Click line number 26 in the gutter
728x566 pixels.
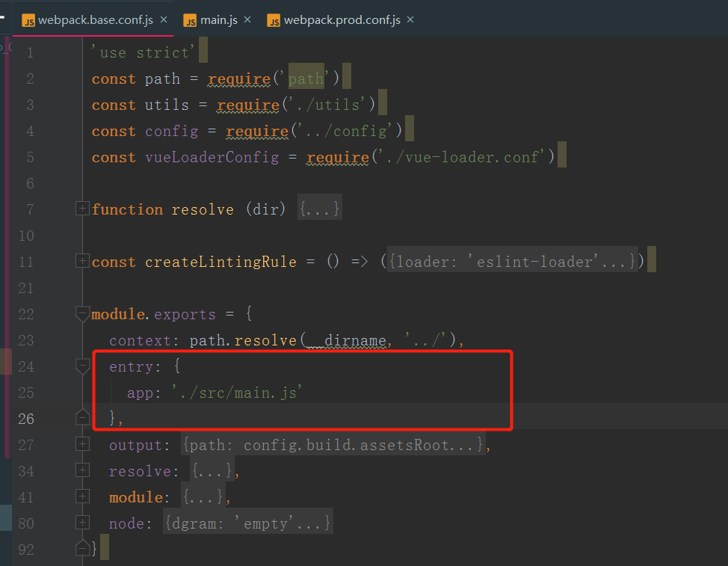(x=26, y=419)
